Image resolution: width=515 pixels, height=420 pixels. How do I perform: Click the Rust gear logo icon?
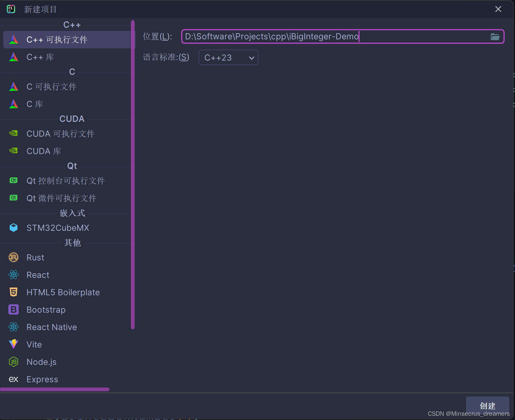pos(14,257)
